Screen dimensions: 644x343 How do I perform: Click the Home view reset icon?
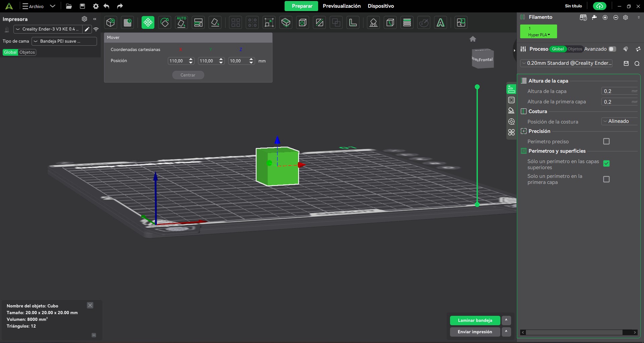(473, 39)
